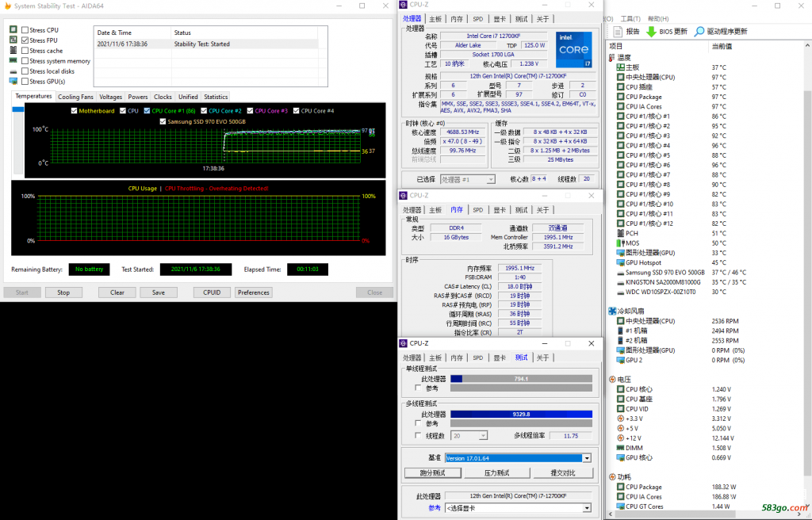812x520 pixels.
Task: Click the FPU icon beside Stress FPU
Action: pyautogui.click(x=13, y=40)
